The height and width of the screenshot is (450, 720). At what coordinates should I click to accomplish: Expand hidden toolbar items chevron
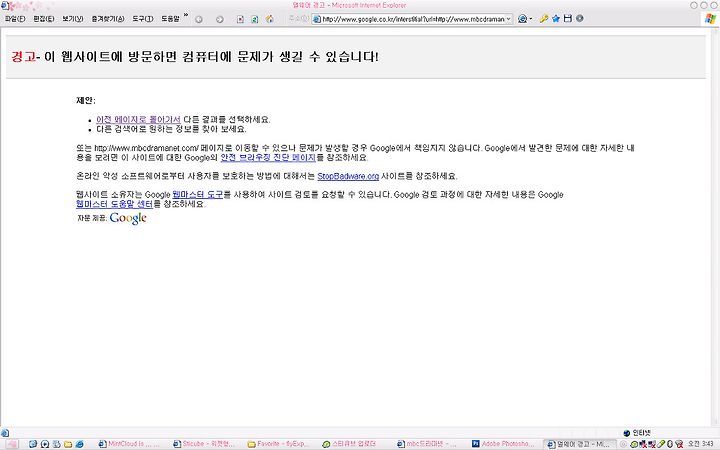[186, 16]
